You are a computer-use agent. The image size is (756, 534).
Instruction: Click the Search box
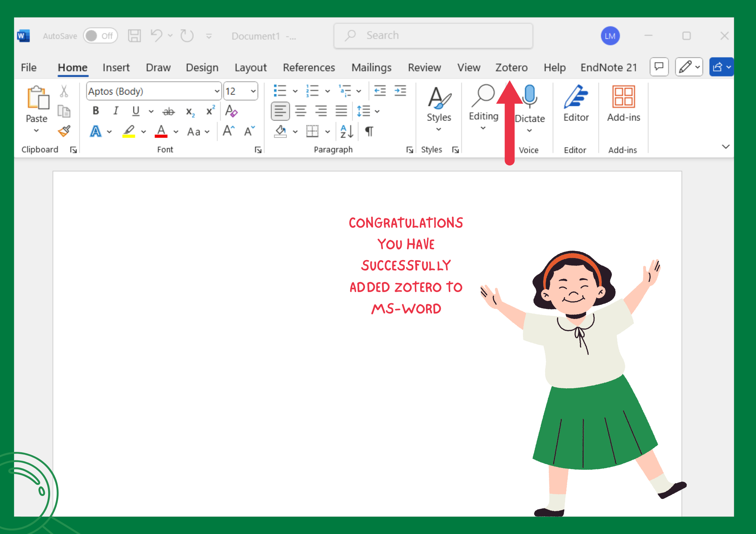[x=433, y=36]
